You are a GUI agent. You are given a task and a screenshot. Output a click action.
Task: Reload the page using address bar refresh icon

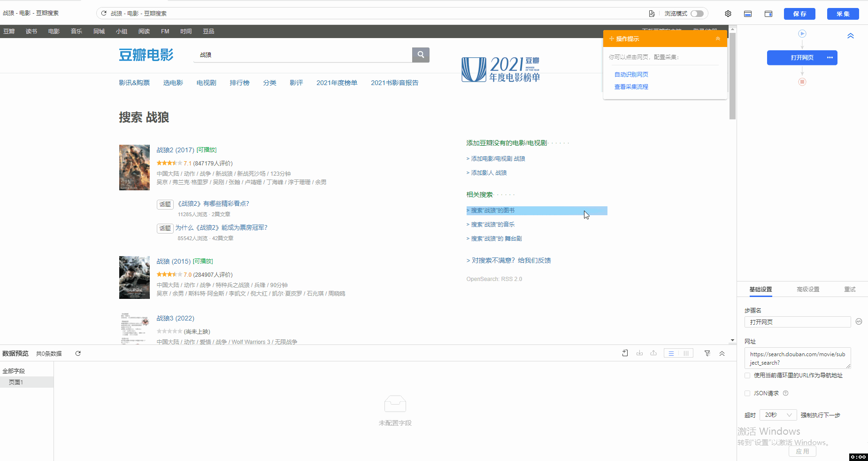pyautogui.click(x=104, y=13)
